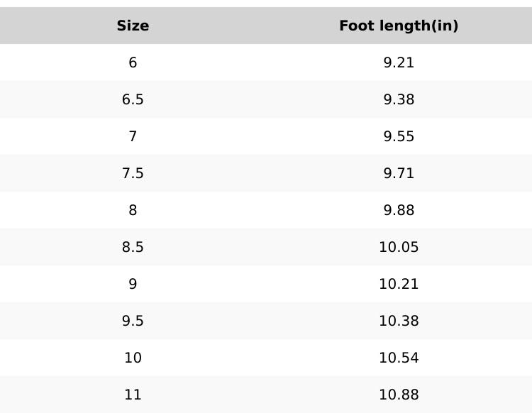Pick the 9.55 foot length cell
The image size is (532, 413).
pyautogui.click(x=399, y=136)
